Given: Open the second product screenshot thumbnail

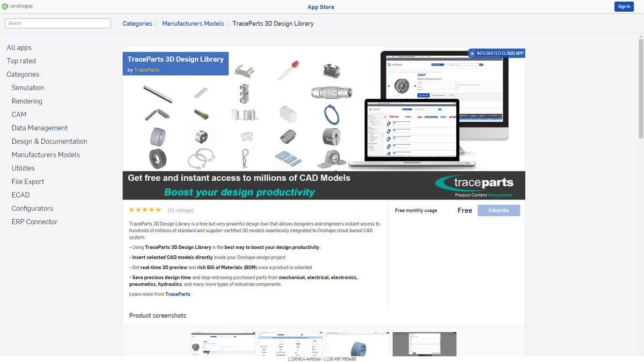Looking at the screenshot, I should coord(290,344).
